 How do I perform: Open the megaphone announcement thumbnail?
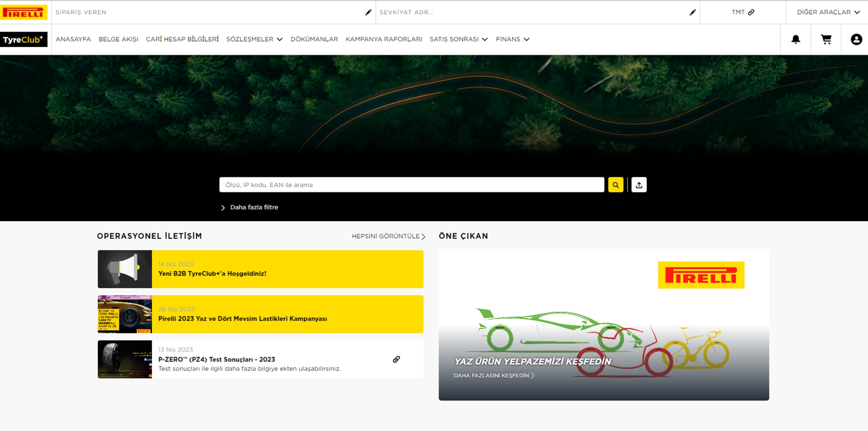125,269
